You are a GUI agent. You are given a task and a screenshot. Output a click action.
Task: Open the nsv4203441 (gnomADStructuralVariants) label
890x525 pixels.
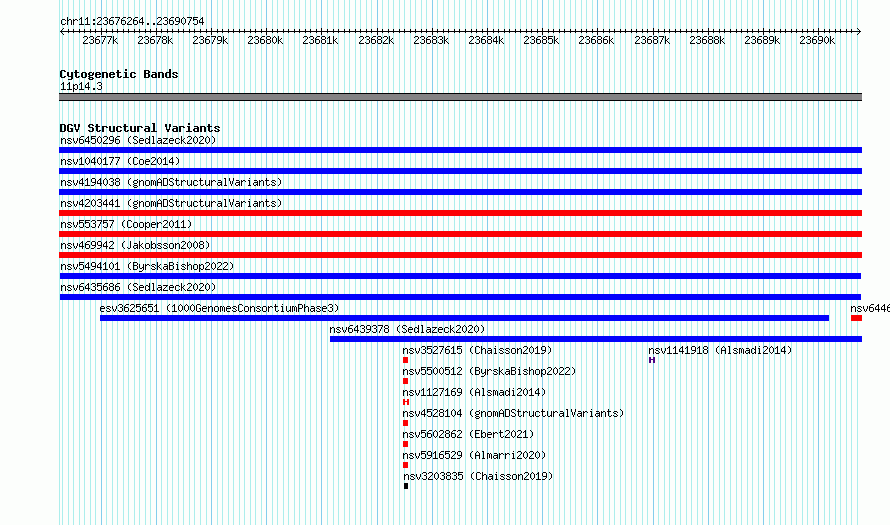click(x=171, y=203)
